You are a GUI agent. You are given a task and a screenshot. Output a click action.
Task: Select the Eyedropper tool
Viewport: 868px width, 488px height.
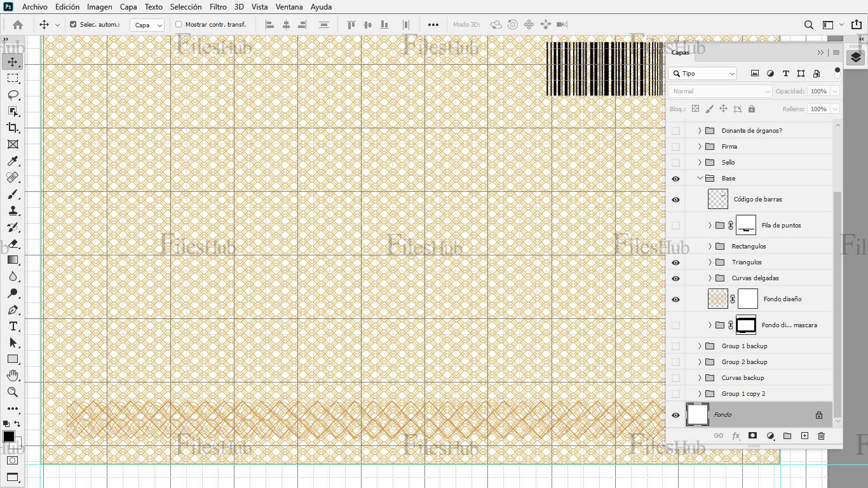coord(12,161)
